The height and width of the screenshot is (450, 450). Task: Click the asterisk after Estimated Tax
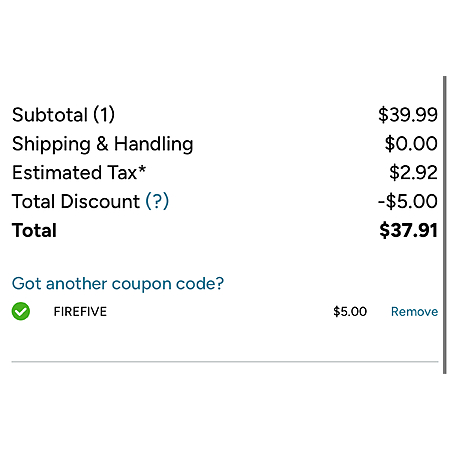pyautogui.click(x=142, y=169)
